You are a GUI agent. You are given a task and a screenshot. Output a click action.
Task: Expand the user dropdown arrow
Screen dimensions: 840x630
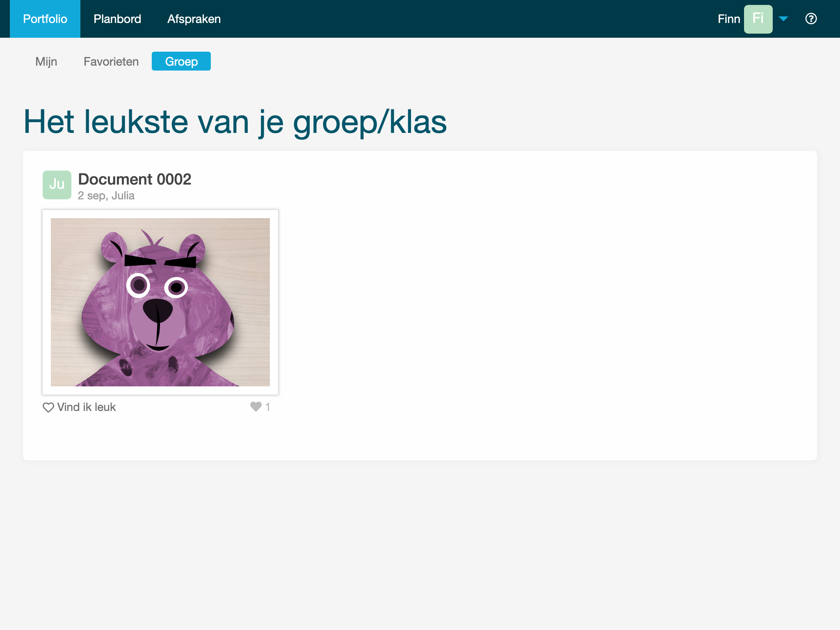pyautogui.click(x=783, y=19)
